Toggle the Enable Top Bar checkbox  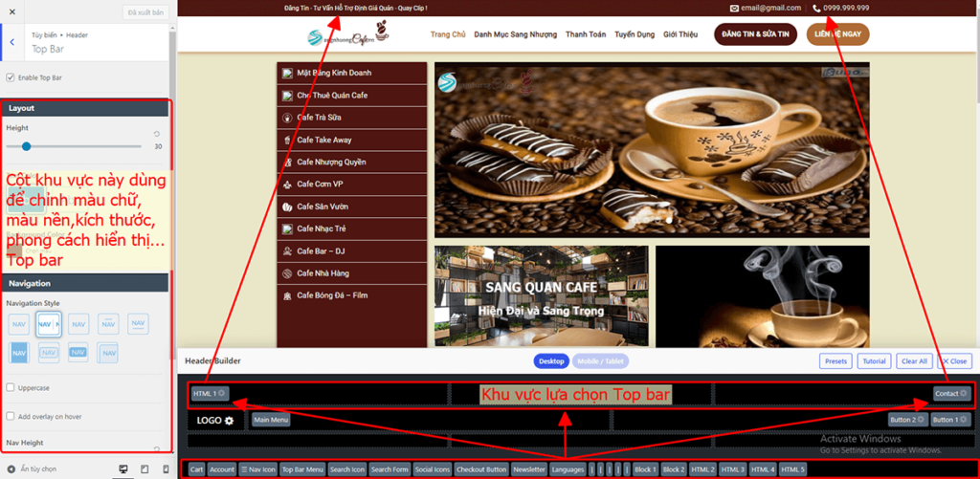point(10,77)
